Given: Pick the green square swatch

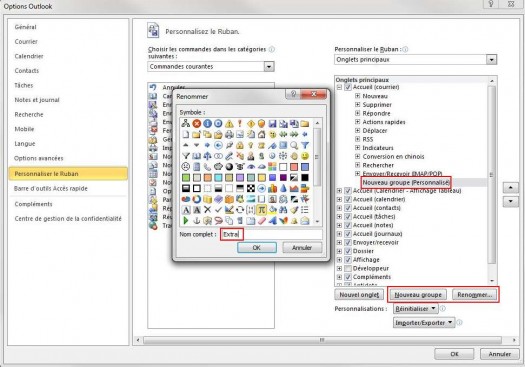Looking at the screenshot, I should tap(186, 177).
